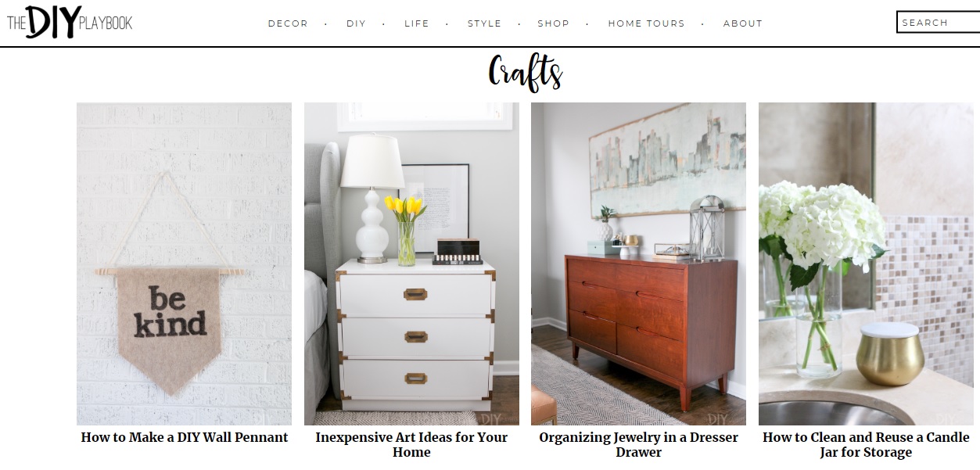Viewport: 980px width, 470px height.
Task: Click the Crafts section heading
Action: click(525, 73)
